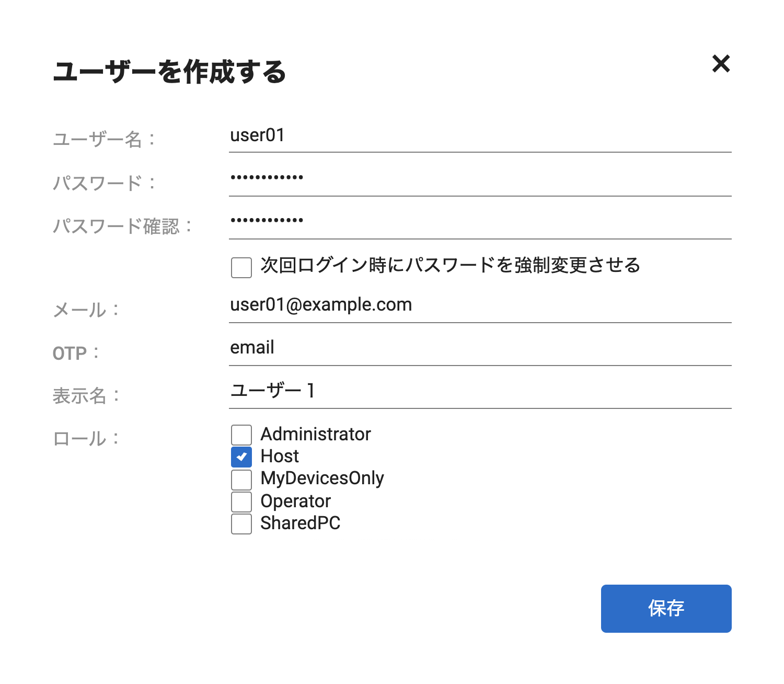Click the OTP field showing email
This screenshot has height=684, width=784.
480,348
